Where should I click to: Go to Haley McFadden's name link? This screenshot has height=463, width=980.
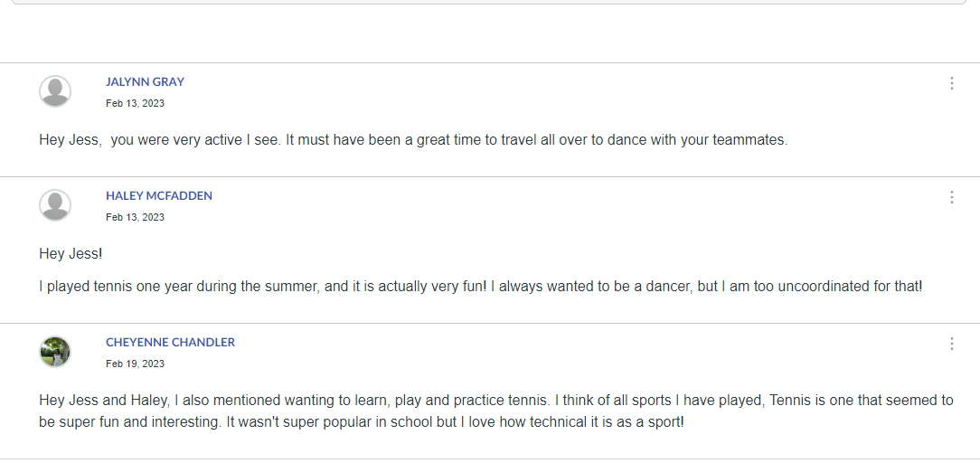[158, 195]
